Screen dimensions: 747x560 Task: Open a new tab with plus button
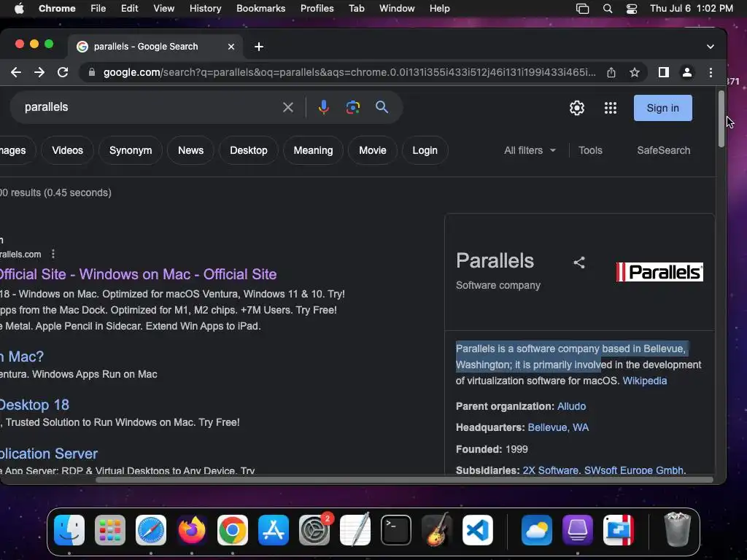259,47
